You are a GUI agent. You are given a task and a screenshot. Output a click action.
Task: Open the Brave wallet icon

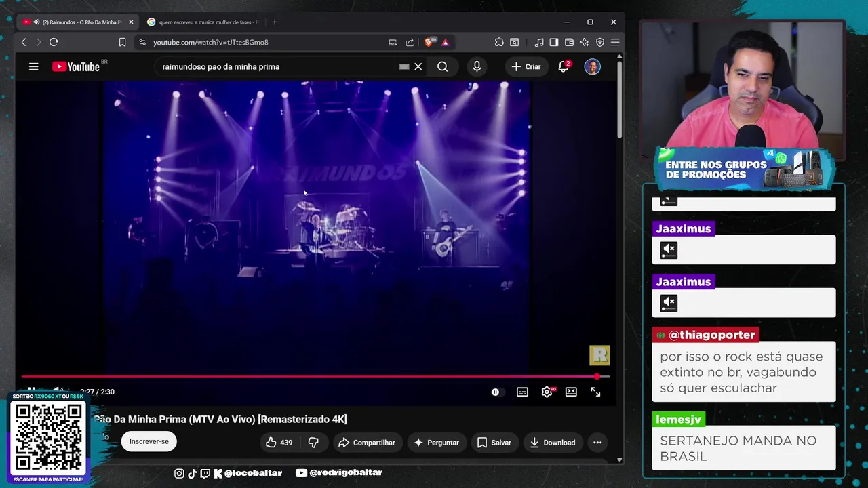(569, 42)
